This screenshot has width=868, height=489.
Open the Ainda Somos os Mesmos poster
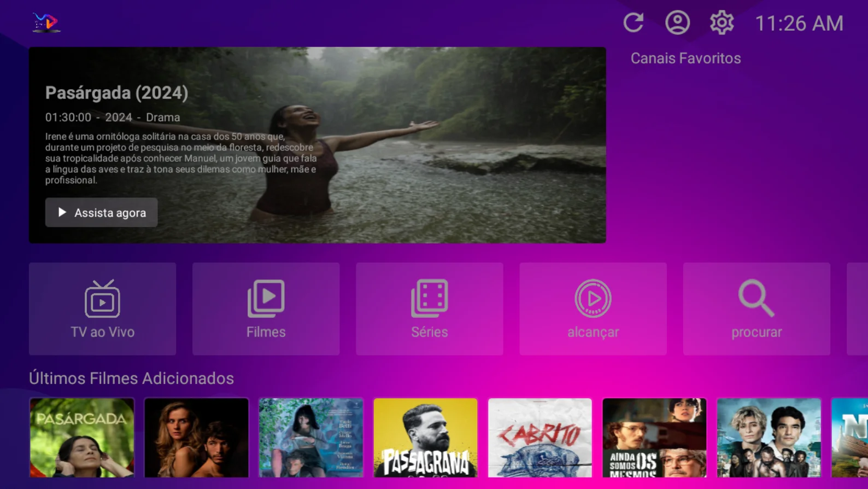[654, 438]
